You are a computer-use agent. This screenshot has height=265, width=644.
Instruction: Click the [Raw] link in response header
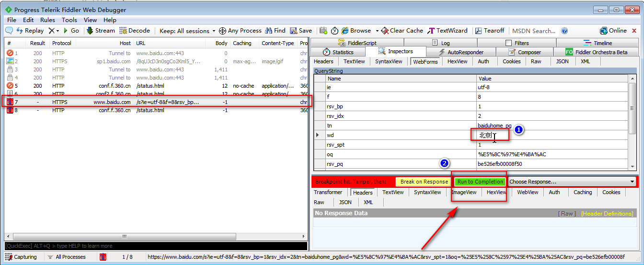567,214
